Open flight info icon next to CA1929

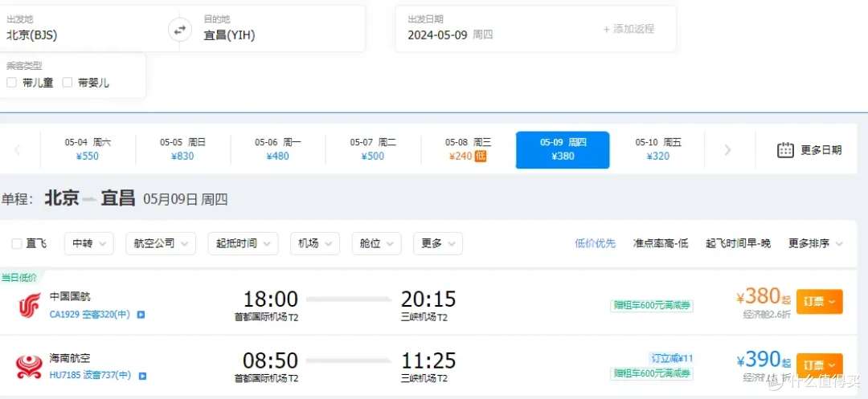tap(141, 315)
